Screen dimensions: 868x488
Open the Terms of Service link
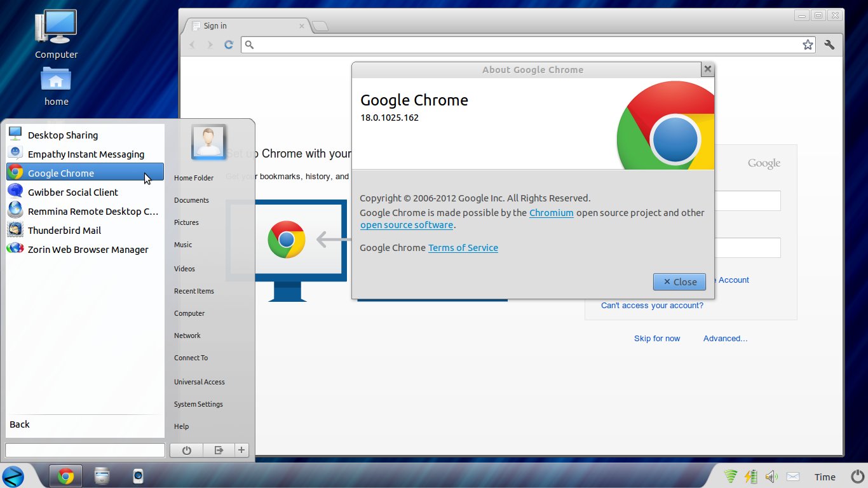[x=463, y=248]
